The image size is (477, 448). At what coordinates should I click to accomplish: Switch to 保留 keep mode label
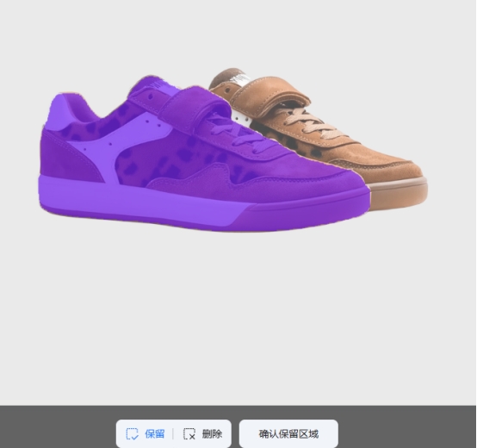click(155, 433)
